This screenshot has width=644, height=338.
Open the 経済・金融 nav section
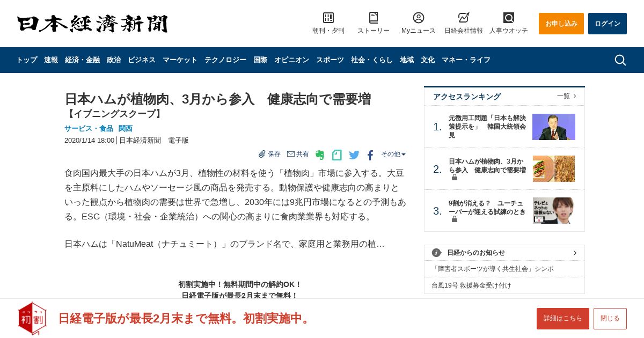click(x=82, y=60)
